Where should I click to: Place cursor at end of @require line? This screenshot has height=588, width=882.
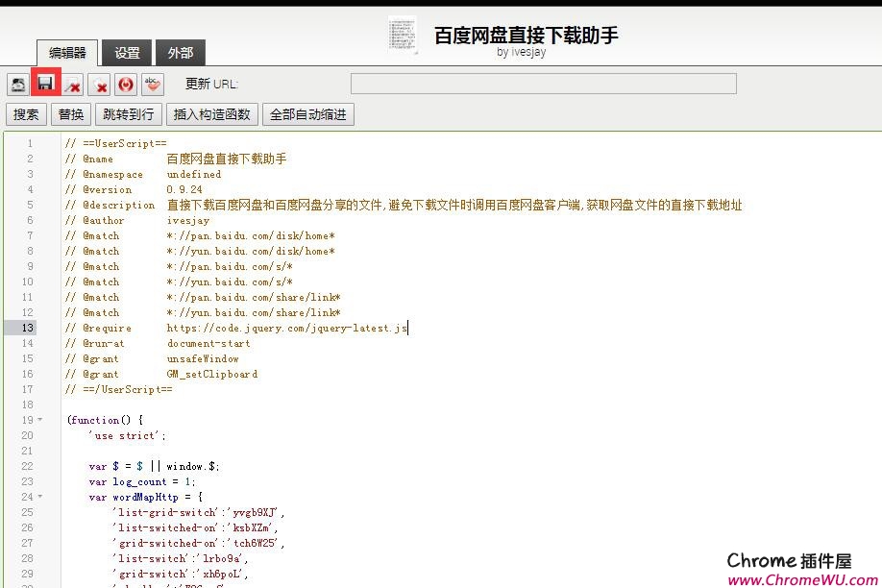408,328
